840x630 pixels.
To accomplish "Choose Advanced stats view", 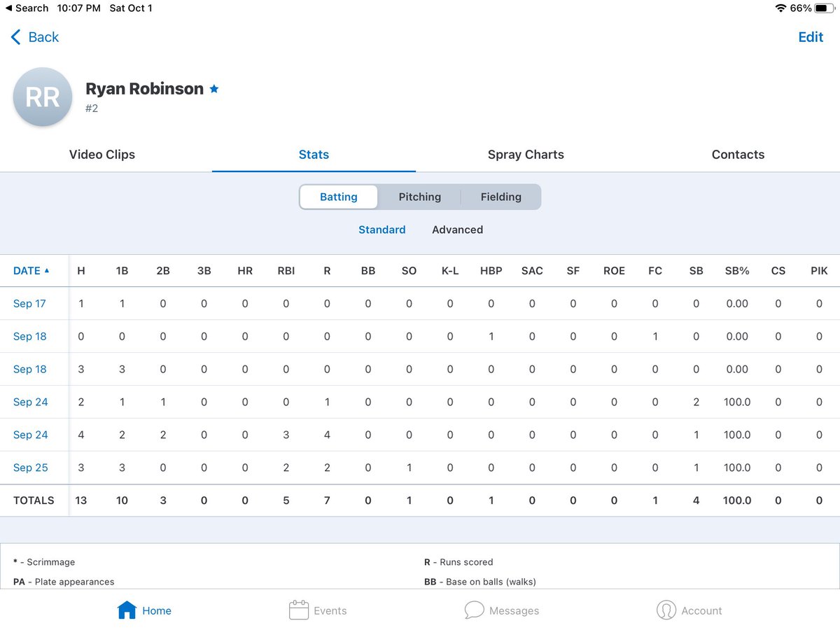I will [x=457, y=230].
